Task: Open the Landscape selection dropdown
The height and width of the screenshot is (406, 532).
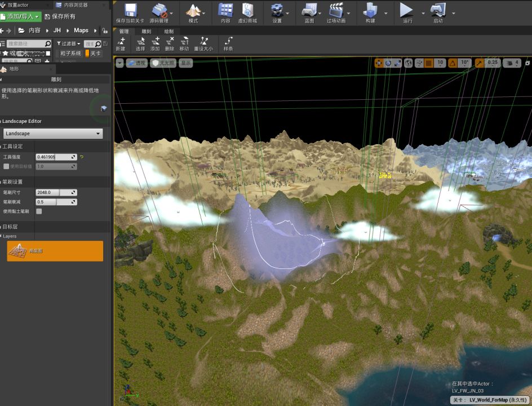Action: tap(53, 134)
